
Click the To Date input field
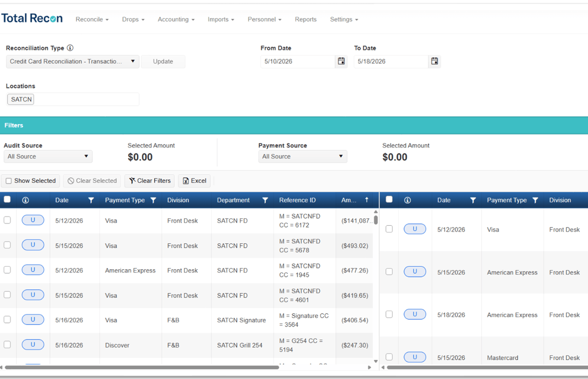[x=391, y=61]
